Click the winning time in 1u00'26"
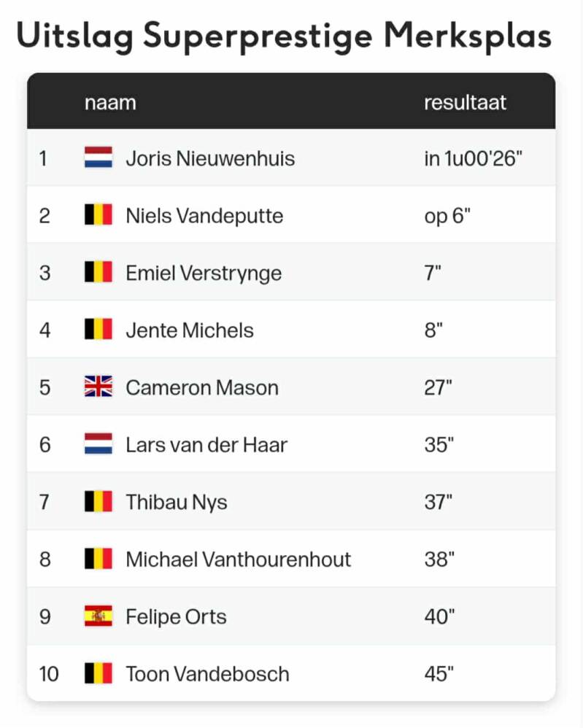Viewport: 583px width, 728px height. click(x=474, y=158)
